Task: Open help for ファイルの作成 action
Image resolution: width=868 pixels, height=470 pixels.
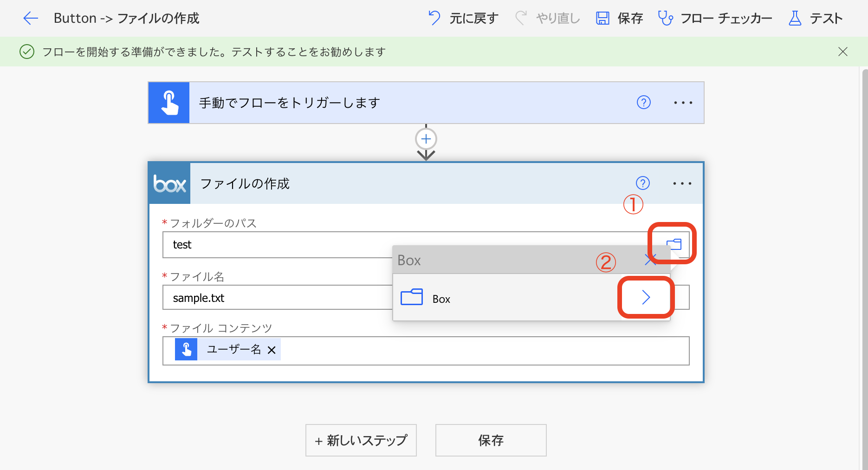Action: 643,183
